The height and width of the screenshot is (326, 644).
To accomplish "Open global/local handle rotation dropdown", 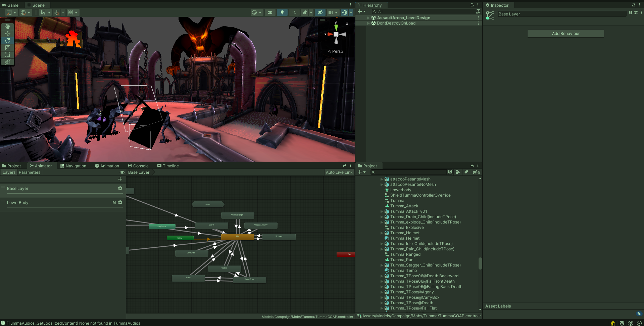I will [x=26, y=12].
